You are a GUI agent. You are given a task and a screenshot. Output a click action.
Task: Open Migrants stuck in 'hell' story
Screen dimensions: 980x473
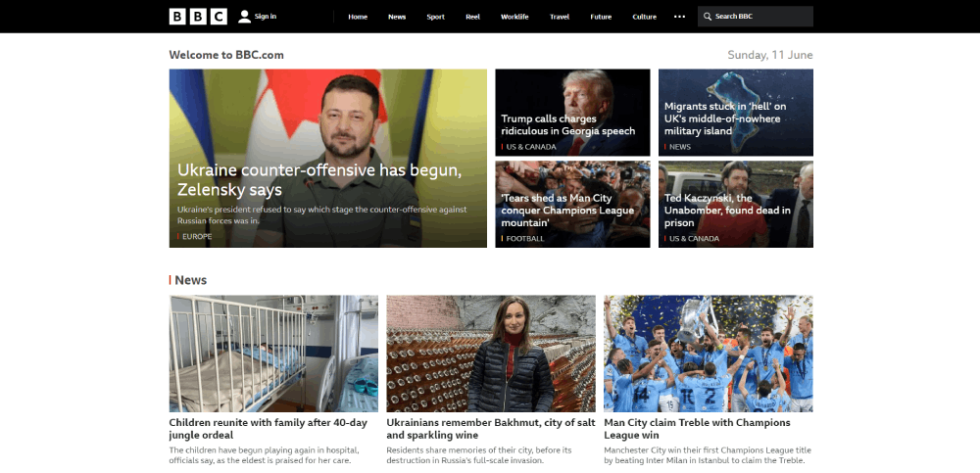pos(725,118)
